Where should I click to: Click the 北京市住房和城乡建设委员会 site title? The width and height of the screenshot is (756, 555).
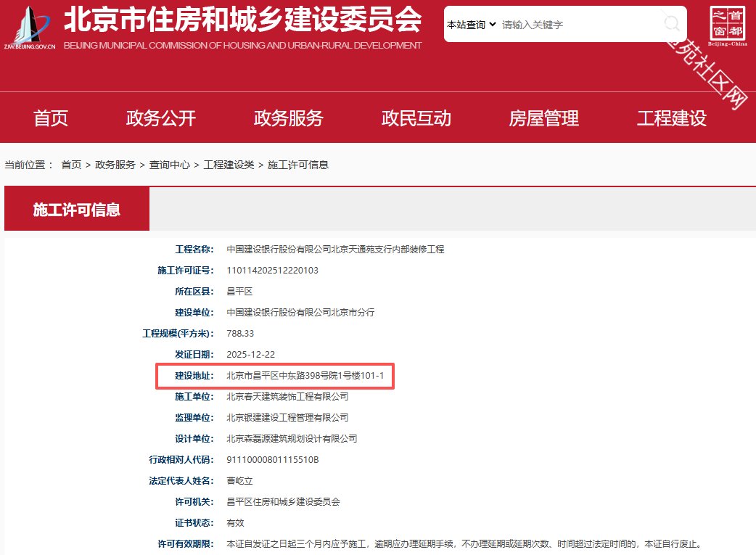pos(242,20)
